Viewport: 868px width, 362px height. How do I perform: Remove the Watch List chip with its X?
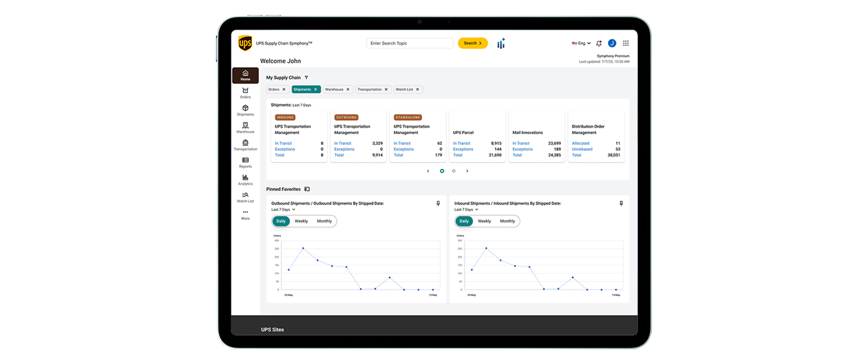(418, 89)
